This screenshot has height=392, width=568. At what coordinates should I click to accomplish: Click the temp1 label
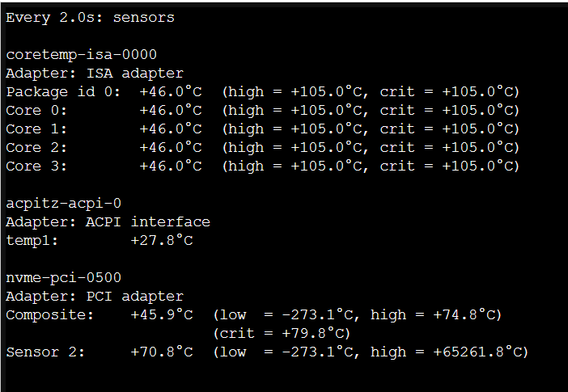pos(32,240)
